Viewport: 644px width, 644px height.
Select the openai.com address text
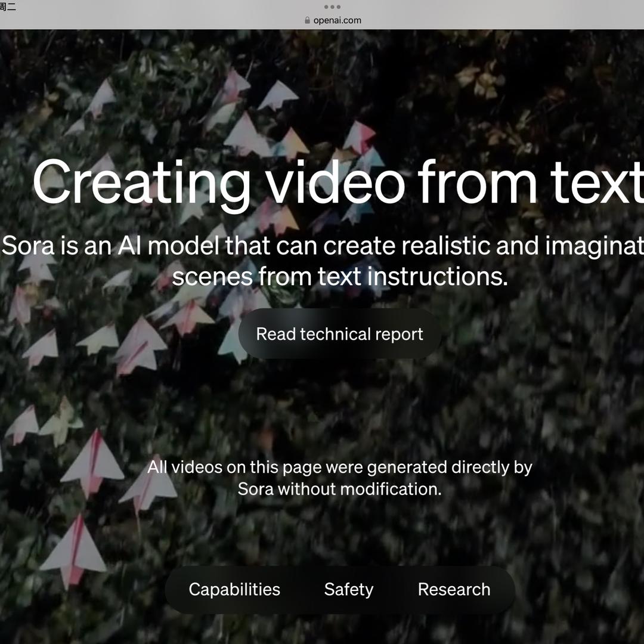(x=337, y=20)
